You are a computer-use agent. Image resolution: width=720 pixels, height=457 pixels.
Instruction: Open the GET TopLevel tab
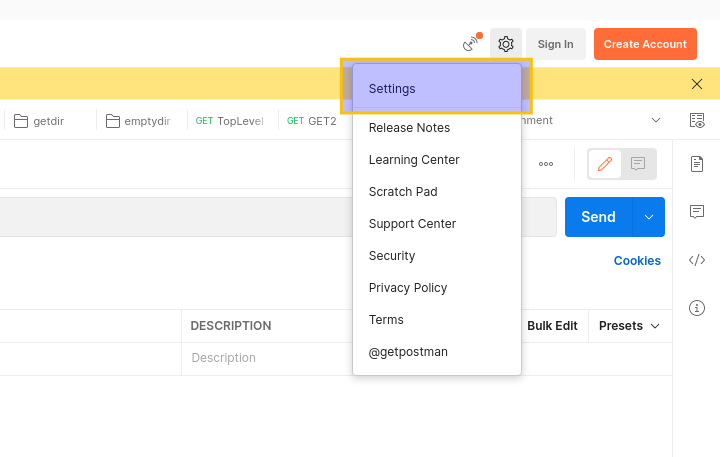[232, 121]
